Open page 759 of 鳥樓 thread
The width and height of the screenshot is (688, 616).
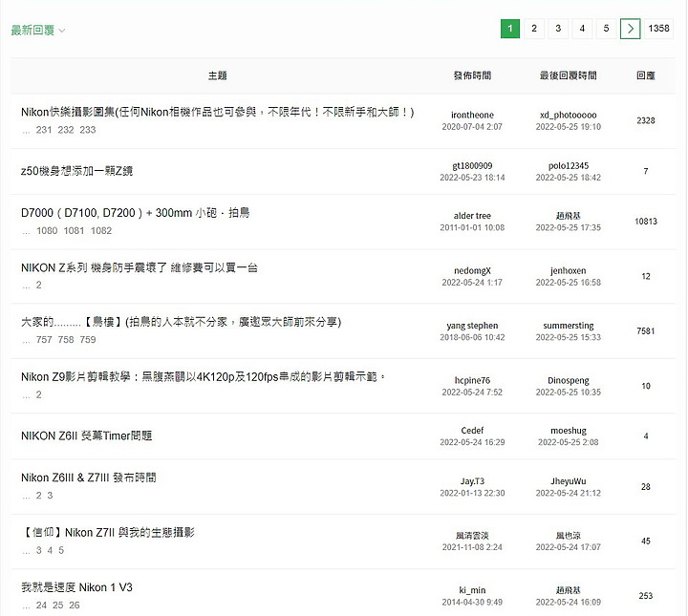coord(88,340)
